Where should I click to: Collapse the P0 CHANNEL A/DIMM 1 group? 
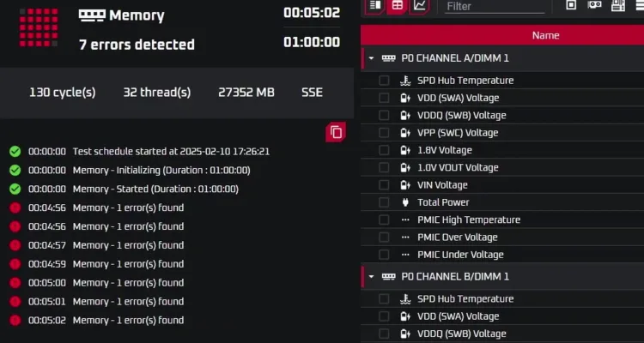point(371,58)
